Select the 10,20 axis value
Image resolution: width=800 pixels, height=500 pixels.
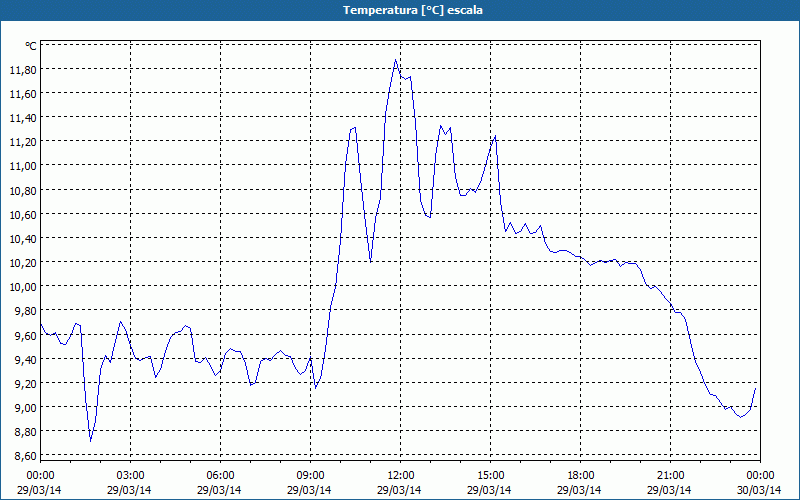23,262
